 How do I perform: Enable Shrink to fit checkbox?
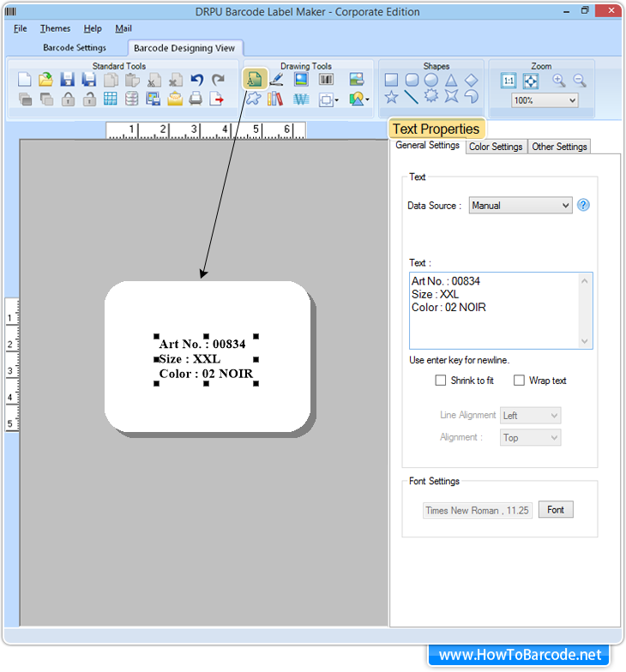[441, 381]
